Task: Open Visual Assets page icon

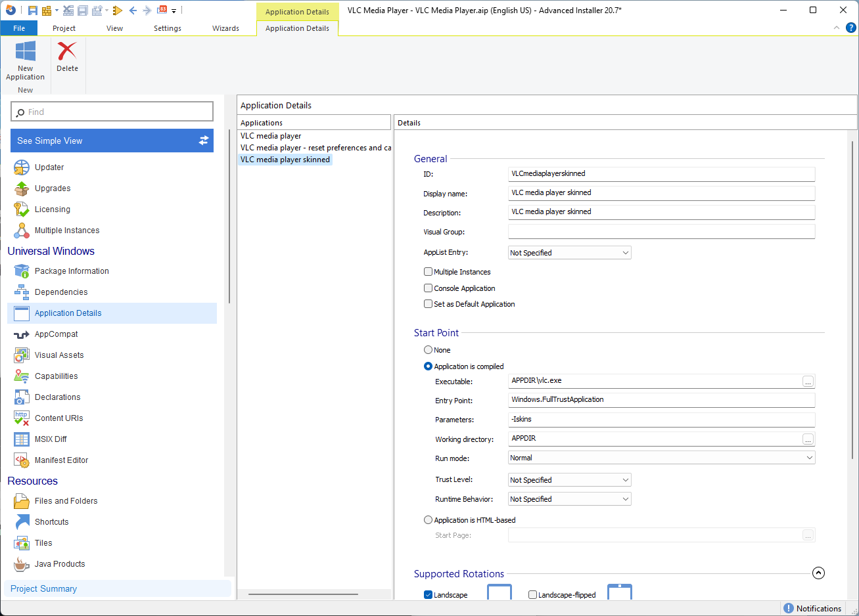Action: [x=22, y=355]
